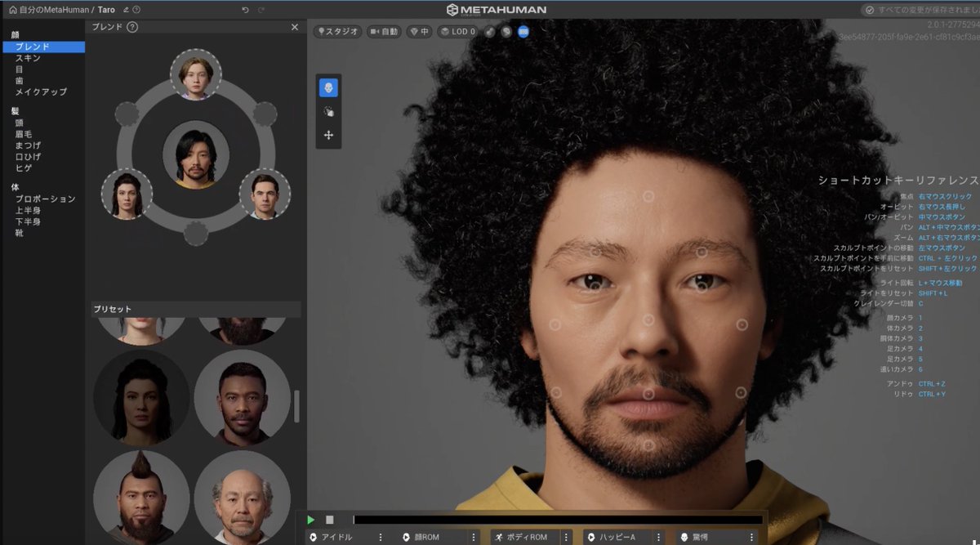Click the pencil icon to rename Taro

(x=125, y=10)
